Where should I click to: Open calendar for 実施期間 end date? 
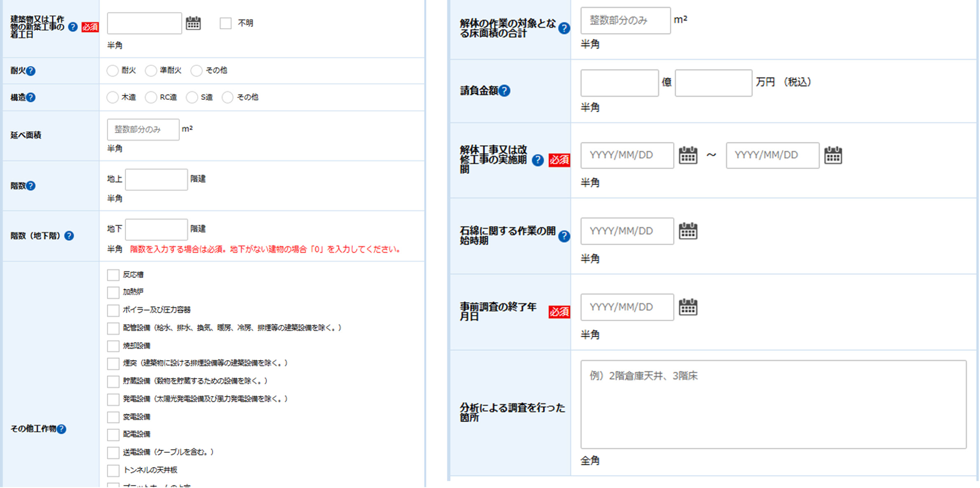[x=833, y=155]
